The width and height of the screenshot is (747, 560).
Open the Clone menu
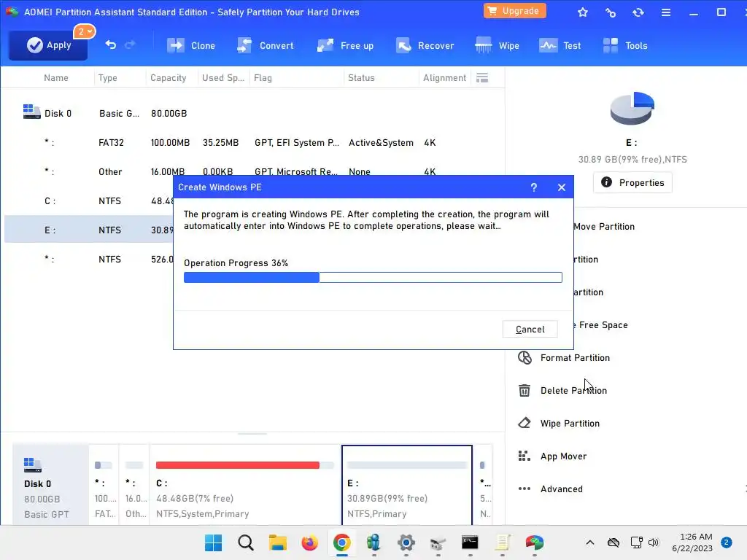click(191, 46)
